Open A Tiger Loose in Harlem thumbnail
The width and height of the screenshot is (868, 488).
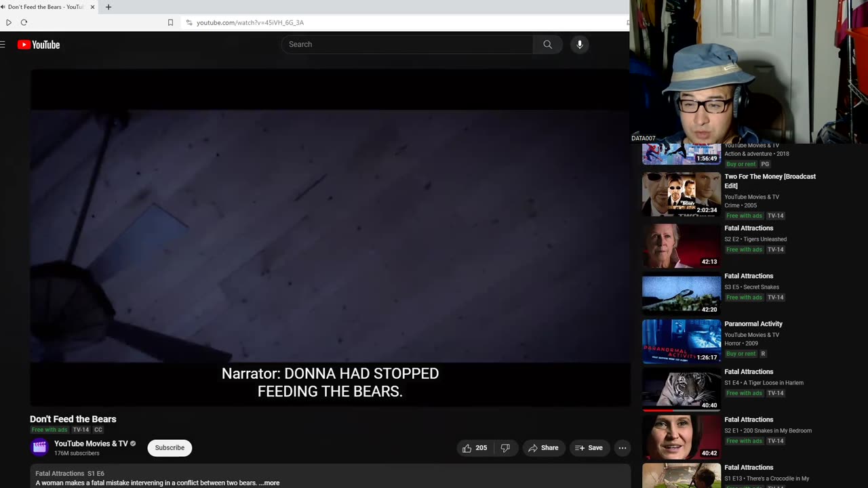pos(682,389)
